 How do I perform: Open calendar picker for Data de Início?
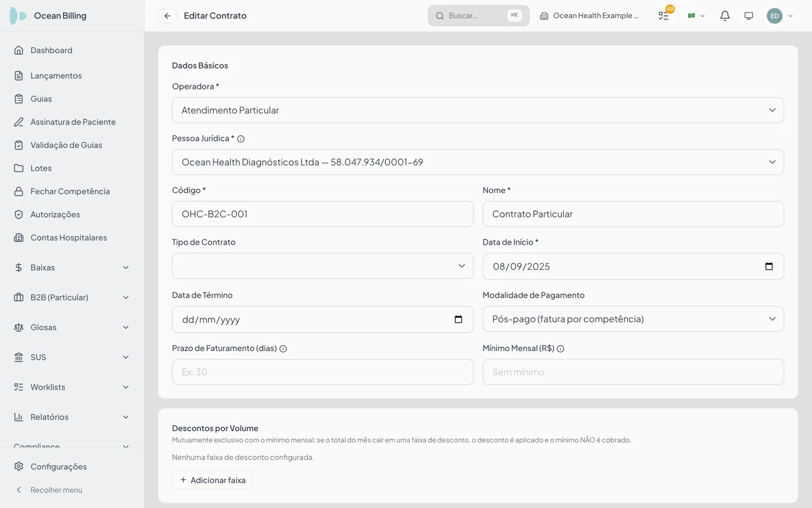pyautogui.click(x=769, y=266)
